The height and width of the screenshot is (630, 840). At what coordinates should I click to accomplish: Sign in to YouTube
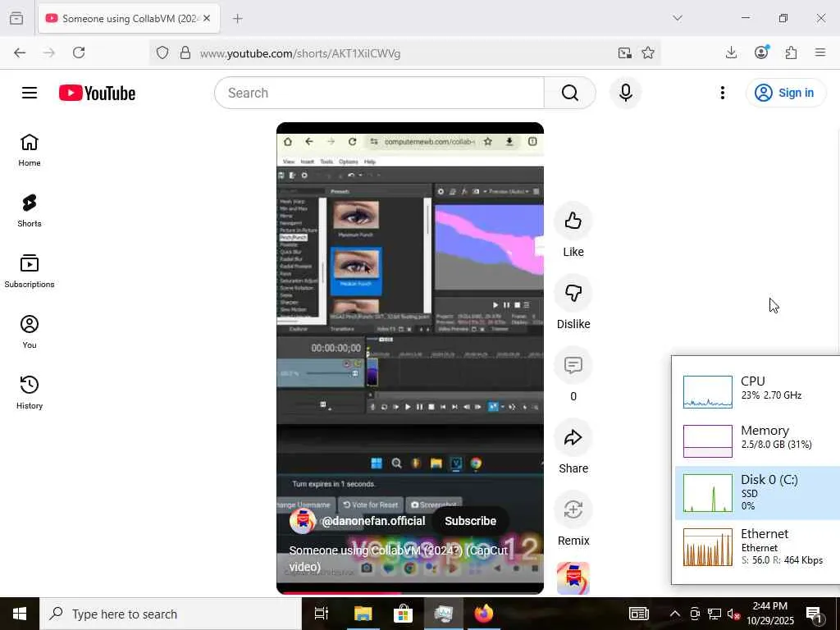pyautogui.click(x=785, y=93)
